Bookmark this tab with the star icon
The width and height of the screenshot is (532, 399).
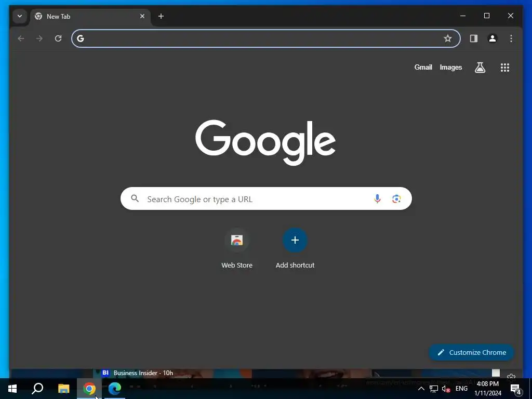click(447, 38)
